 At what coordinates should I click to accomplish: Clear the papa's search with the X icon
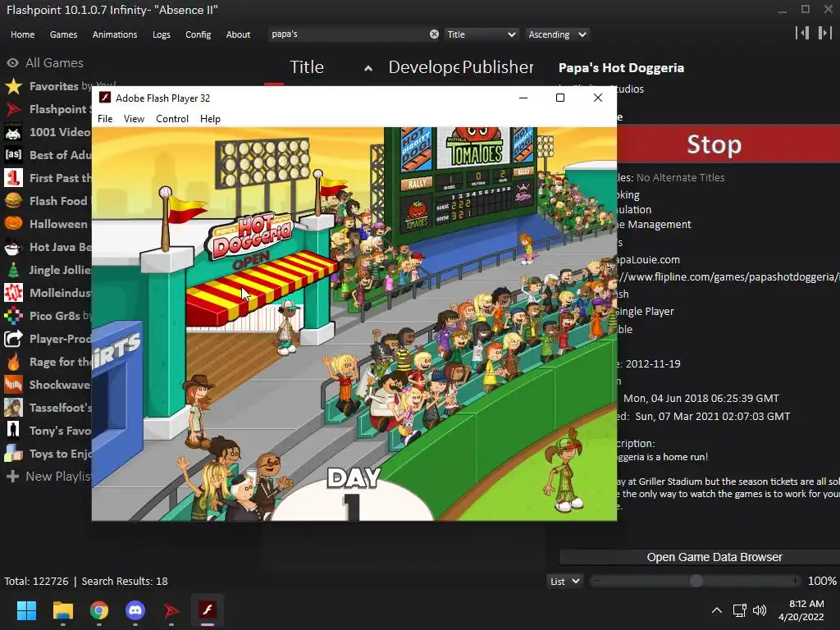434,34
